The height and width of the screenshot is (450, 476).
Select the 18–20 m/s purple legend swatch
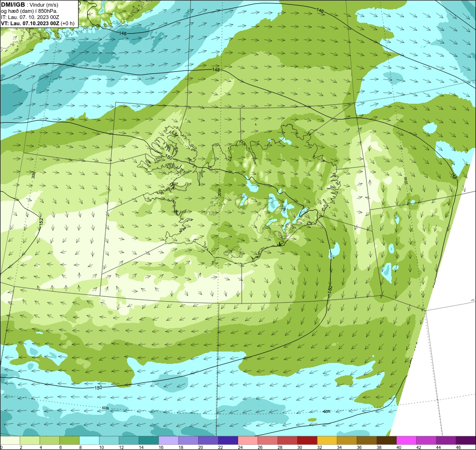pos(188,440)
